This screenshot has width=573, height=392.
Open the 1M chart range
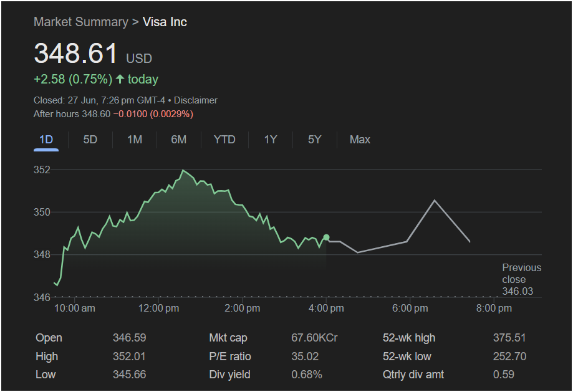[x=135, y=140]
